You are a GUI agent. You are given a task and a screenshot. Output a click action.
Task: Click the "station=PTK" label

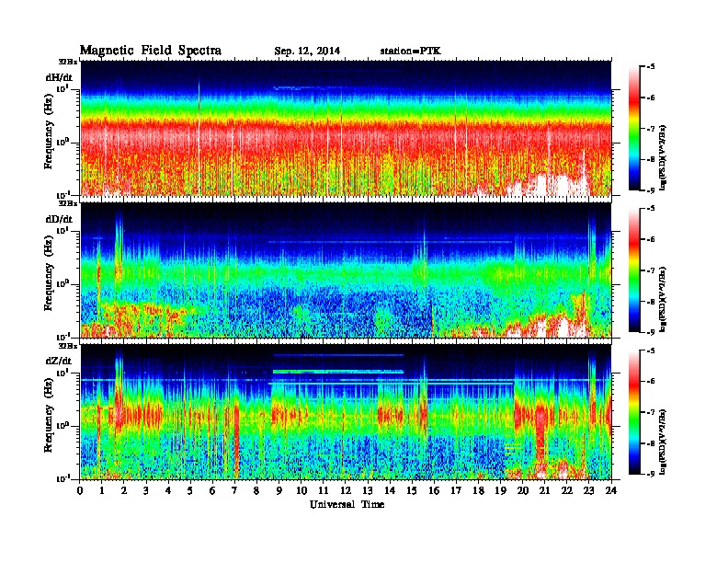pyautogui.click(x=411, y=51)
